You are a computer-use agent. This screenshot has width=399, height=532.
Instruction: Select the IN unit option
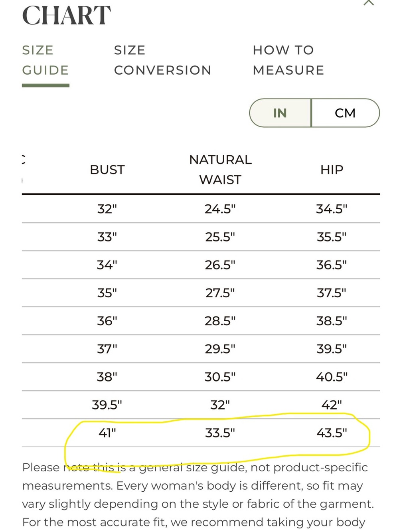[280, 113]
